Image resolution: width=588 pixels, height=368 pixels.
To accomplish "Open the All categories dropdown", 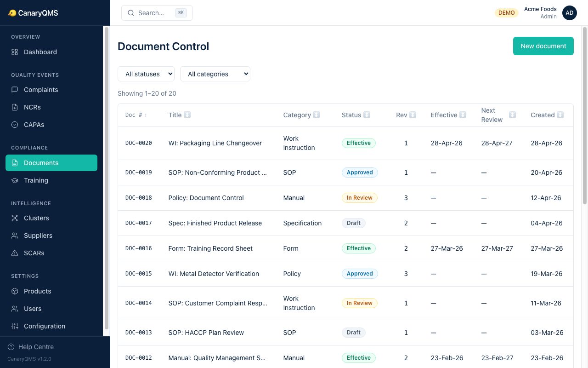I will [x=215, y=74].
